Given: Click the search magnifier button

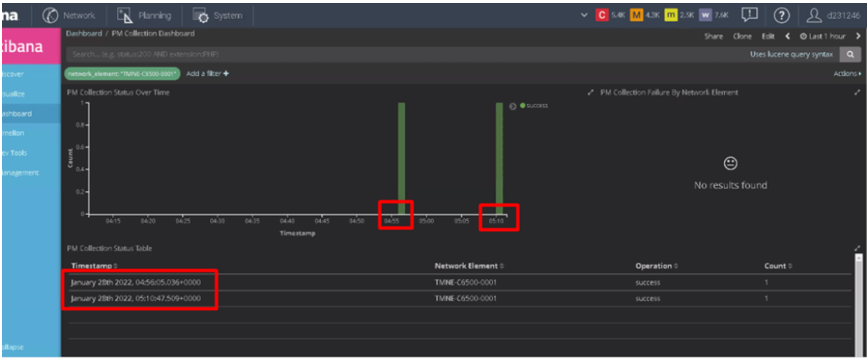Looking at the screenshot, I should (x=850, y=54).
